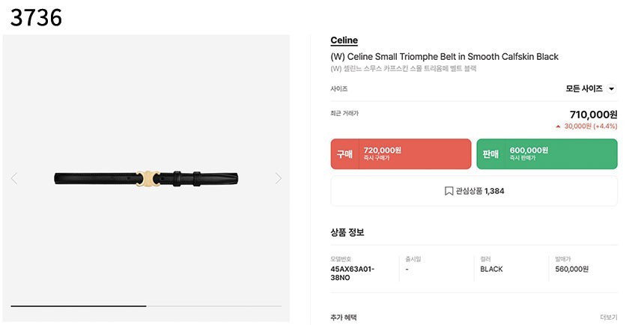The image size is (644, 325).
Task: Show the previous product image arrow
Action: [x=14, y=178]
